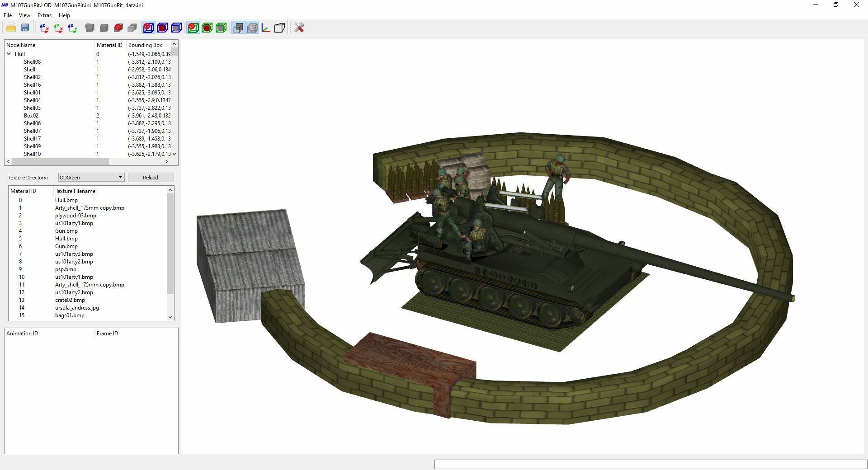
Task: Open the Help menu
Action: [64, 15]
